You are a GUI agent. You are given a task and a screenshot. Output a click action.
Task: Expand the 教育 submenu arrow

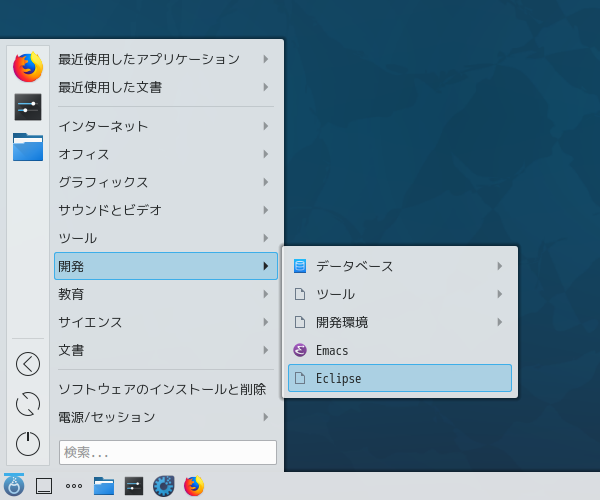click(266, 294)
